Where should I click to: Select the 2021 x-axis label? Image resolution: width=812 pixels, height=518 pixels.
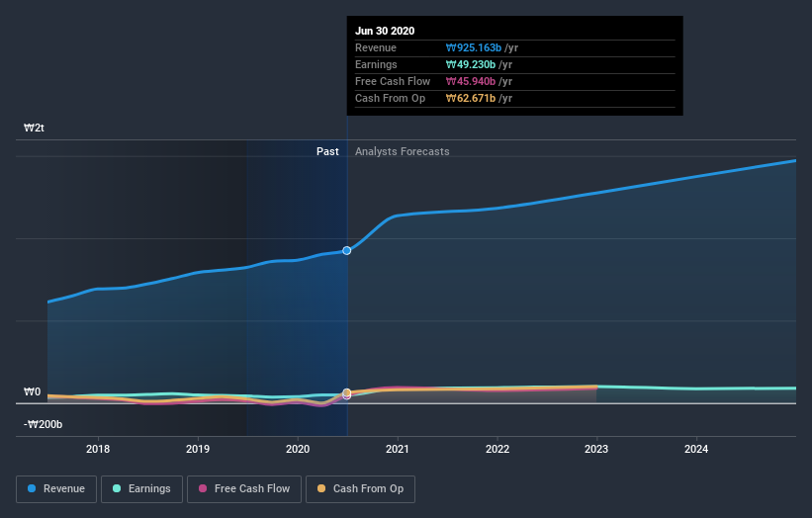[x=398, y=449]
